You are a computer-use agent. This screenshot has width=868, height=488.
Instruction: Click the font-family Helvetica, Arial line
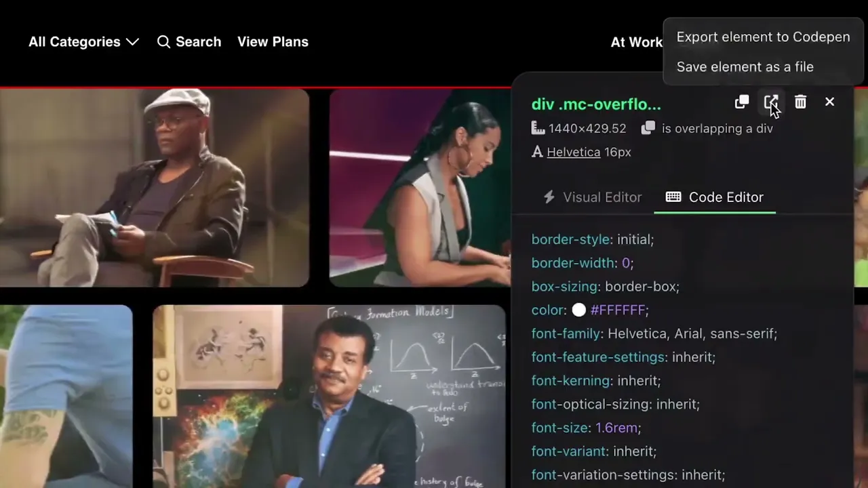(654, 333)
